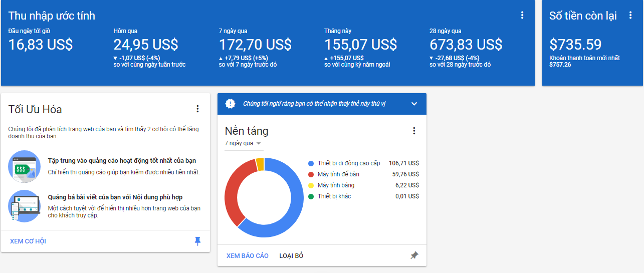Viewport: 644px width, 273px height.
Task: Click the red legend dot for Máy tính để bàn
Action: (x=311, y=174)
